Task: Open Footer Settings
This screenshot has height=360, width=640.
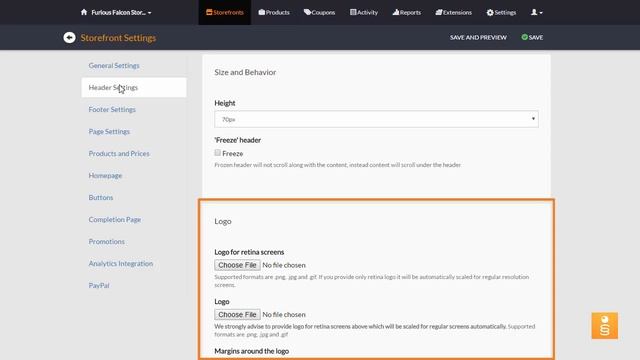Action: tap(112, 109)
